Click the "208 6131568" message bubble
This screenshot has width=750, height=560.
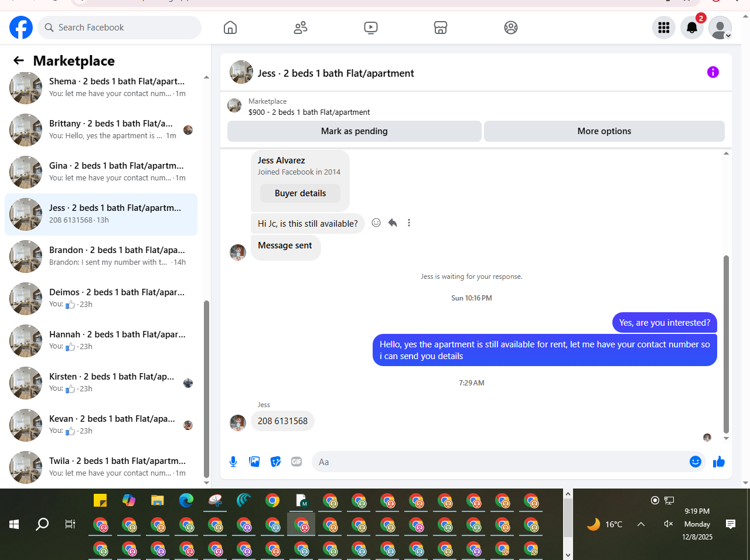pyautogui.click(x=282, y=421)
